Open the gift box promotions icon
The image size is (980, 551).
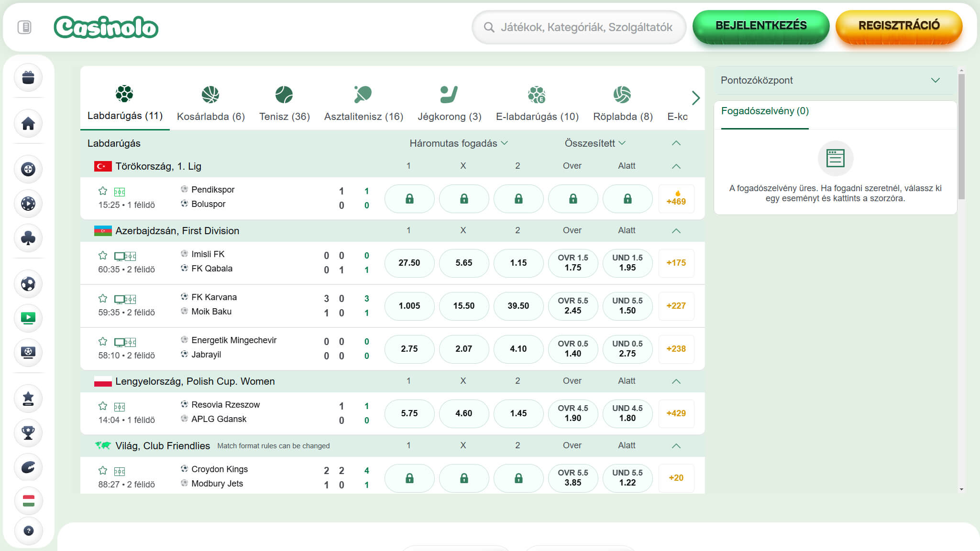pos(28,77)
